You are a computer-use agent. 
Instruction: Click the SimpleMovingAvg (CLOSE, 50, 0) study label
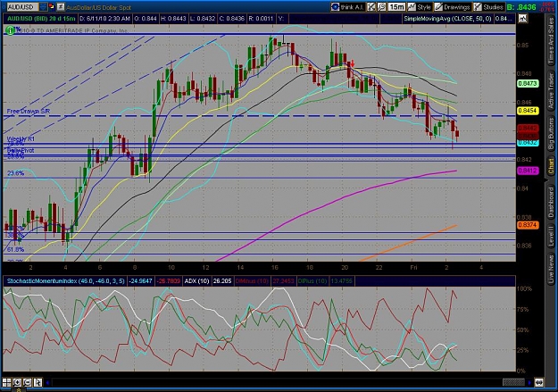pos(447,19)
